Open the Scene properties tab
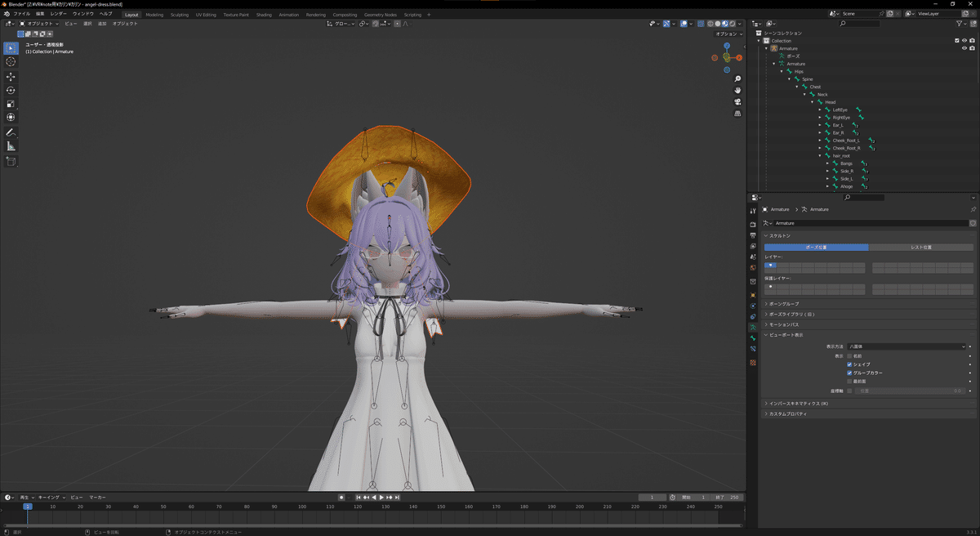Image resolution: width=980 pixels, height=536 pixels. click(x=753, y=256)
